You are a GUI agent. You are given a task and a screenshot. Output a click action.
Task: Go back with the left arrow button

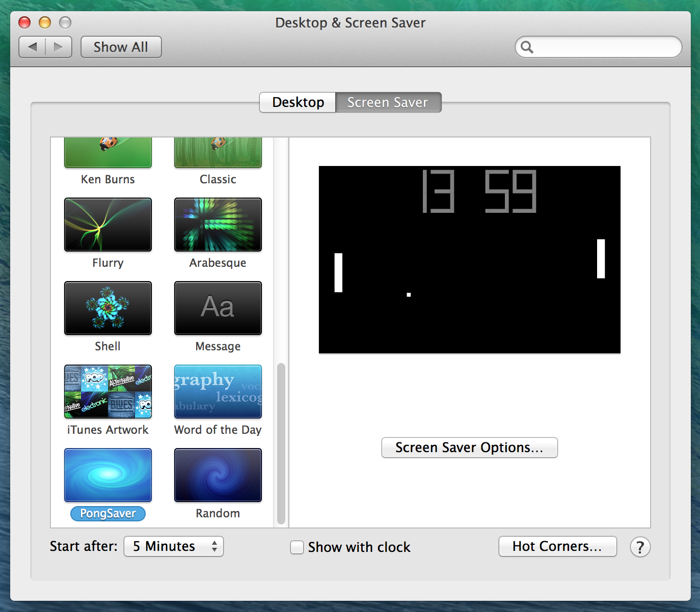[33, 47]
